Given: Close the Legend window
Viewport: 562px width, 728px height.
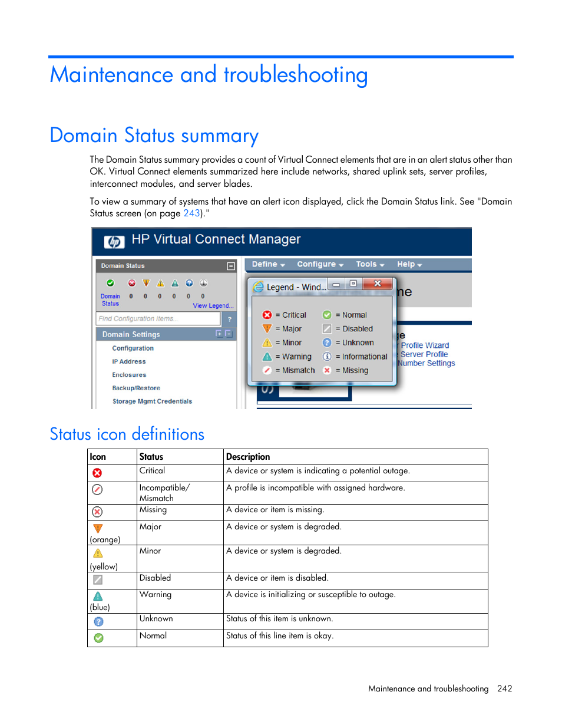Looking at the screenshot, I should 378,284.
